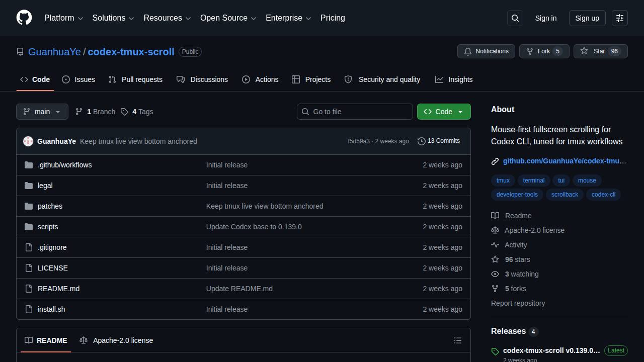Open the github.com/GuanhuaYe/codex-tmu… homepage link

(565, 161)
